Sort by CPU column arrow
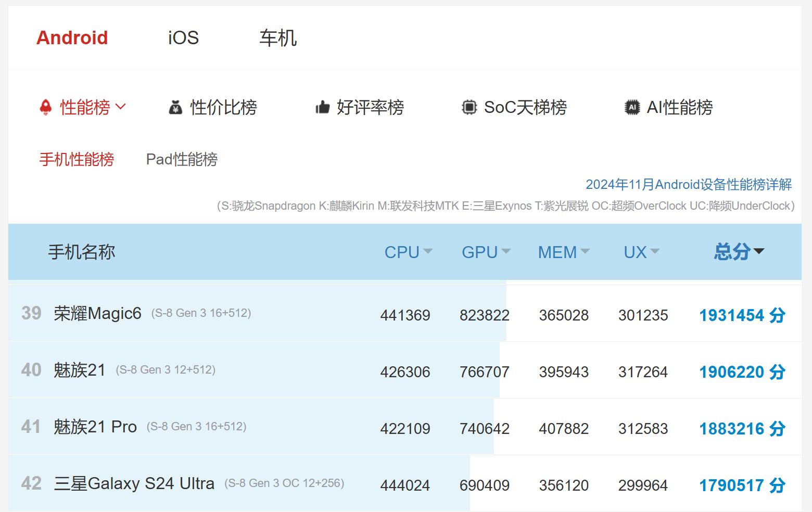The height and width of the screenshot is (512, 812). coord(428,251)
